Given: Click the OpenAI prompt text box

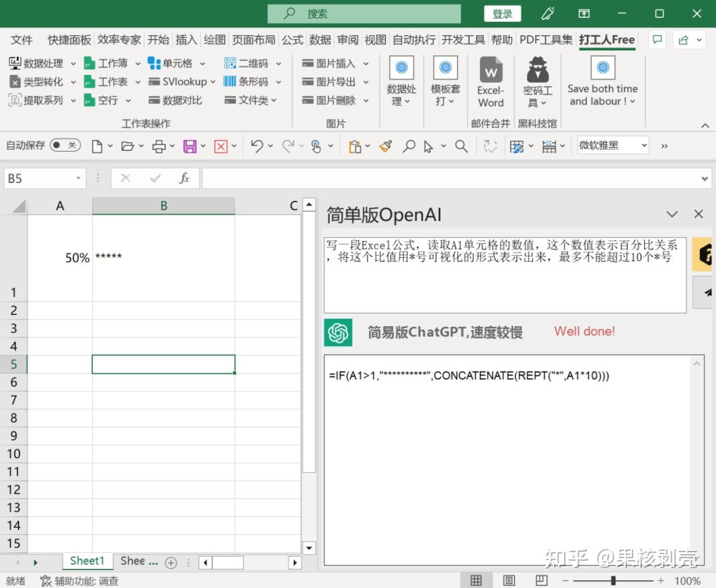Looking at the screenshot, I should (505, 275).
